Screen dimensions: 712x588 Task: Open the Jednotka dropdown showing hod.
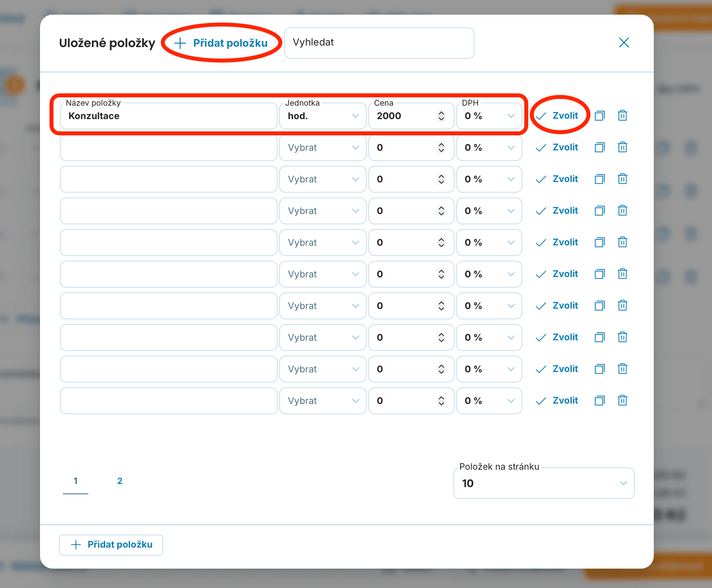(323, 116)
